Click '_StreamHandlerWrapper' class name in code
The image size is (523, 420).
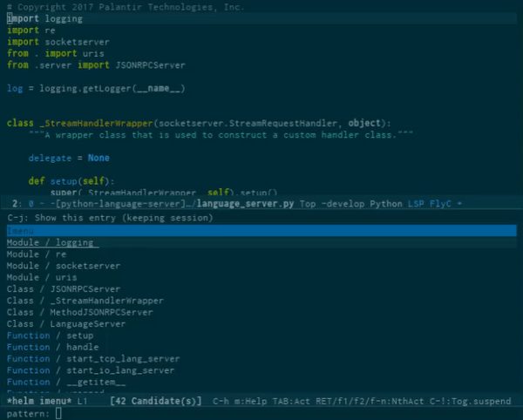[x=96, y=124]
